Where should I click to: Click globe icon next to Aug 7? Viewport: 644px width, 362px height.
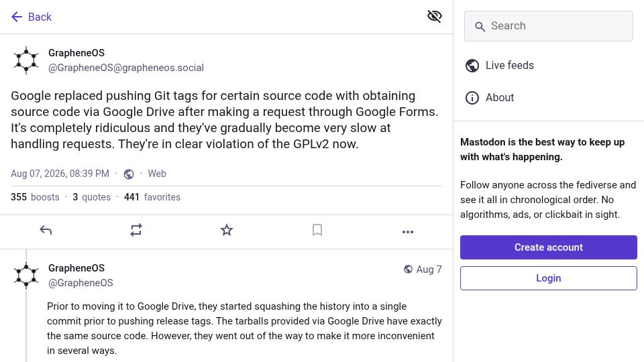pyautogui.click(x=408, y=269)
